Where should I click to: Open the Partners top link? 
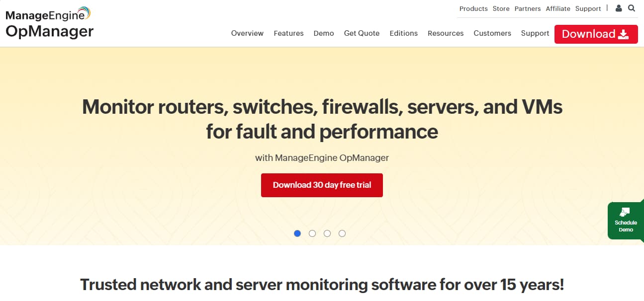click(x=528, y=8)
